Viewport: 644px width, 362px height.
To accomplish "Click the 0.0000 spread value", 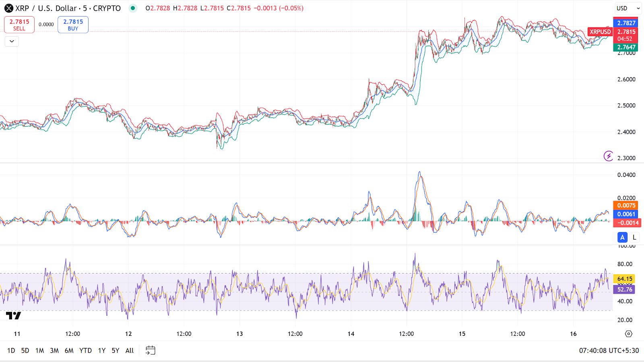I will click(46, 25).
